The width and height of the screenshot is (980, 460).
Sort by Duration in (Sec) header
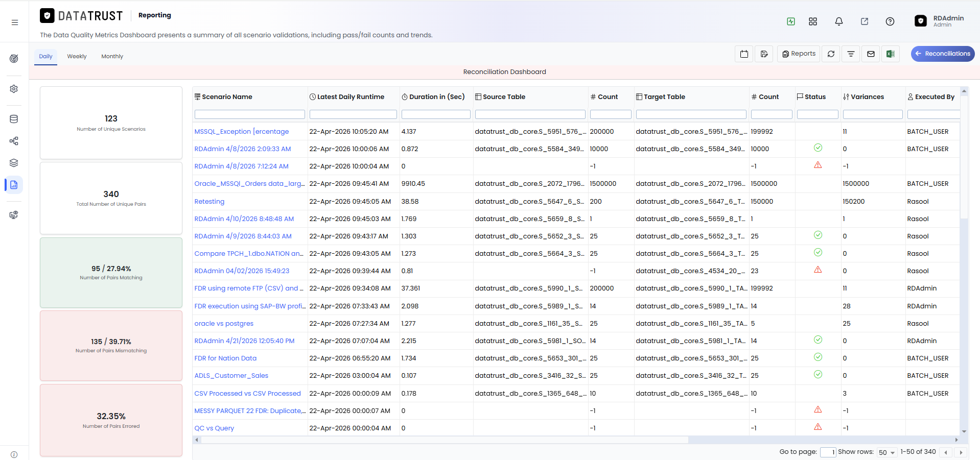click(437, 96)
